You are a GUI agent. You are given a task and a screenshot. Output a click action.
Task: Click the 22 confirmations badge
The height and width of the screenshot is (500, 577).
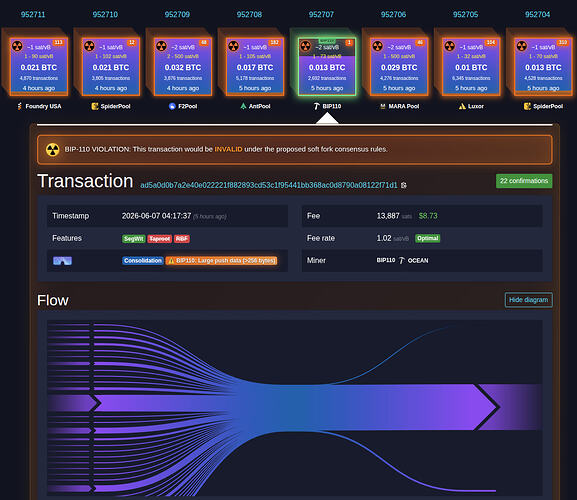[524, 181]
